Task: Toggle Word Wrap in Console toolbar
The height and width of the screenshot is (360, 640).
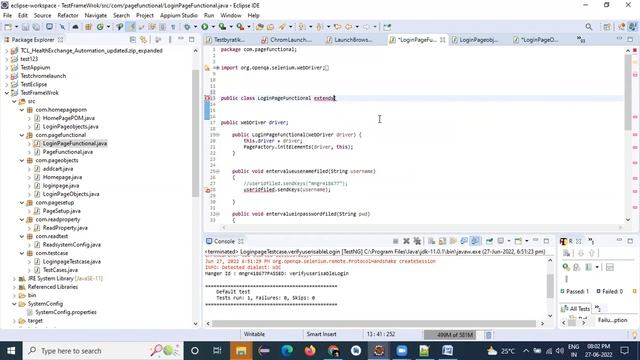Action: tap(453, 241)
